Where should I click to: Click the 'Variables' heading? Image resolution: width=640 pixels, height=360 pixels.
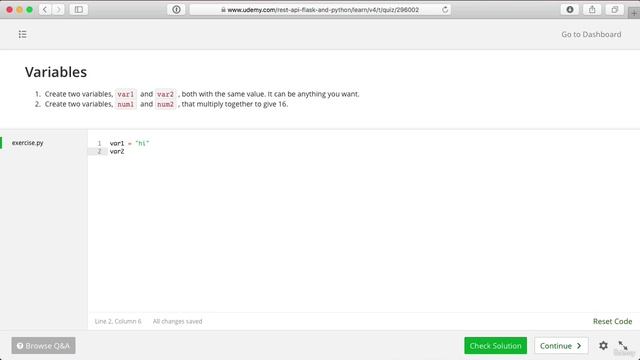point(56,72)
